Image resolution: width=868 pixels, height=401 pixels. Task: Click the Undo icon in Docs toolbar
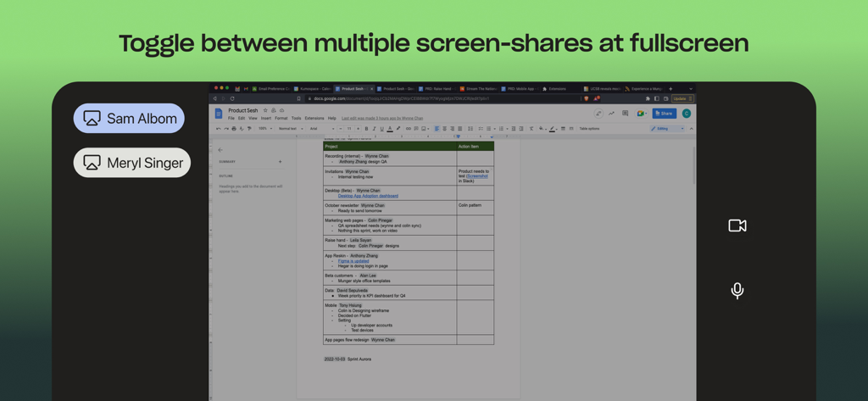218,129
